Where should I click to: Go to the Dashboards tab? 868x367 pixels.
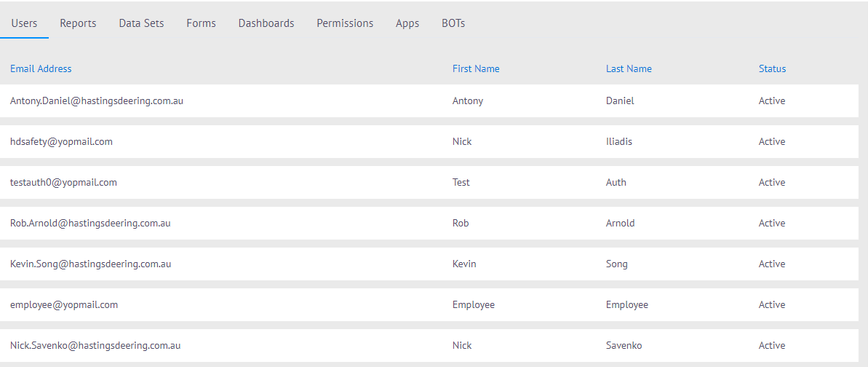point(266,23)
